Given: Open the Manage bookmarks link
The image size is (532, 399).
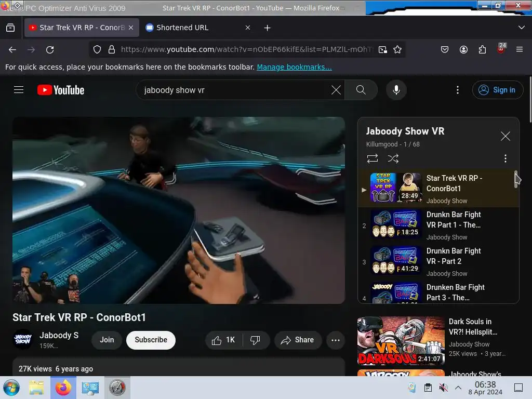Looking at the screenshot, I should 294,67.
